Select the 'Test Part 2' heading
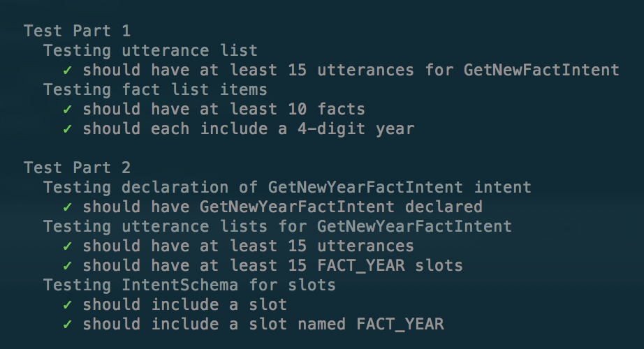This screenshot has height=349, width=644. click(x=77, y=168)
